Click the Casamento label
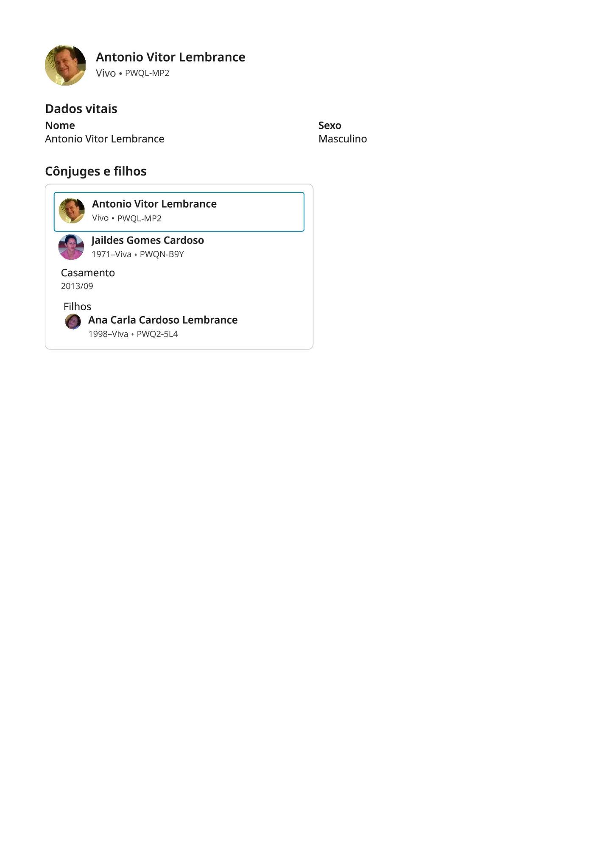This screenshot has width=614, height=868. (88, 273)
